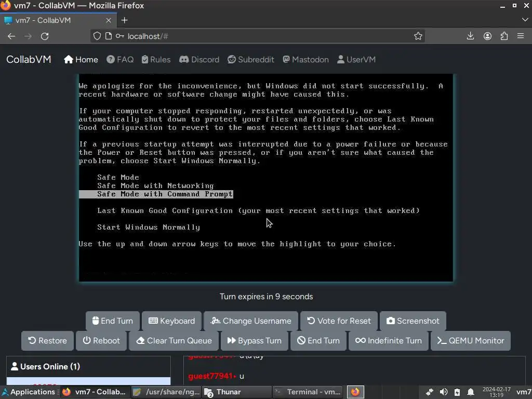Open the volume speaker tray icon
532x399 pixels.
coord(444,392)
